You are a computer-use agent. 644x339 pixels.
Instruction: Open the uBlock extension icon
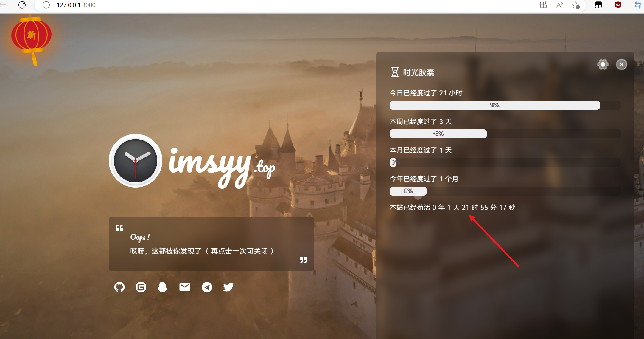click(x=618, y=5)
